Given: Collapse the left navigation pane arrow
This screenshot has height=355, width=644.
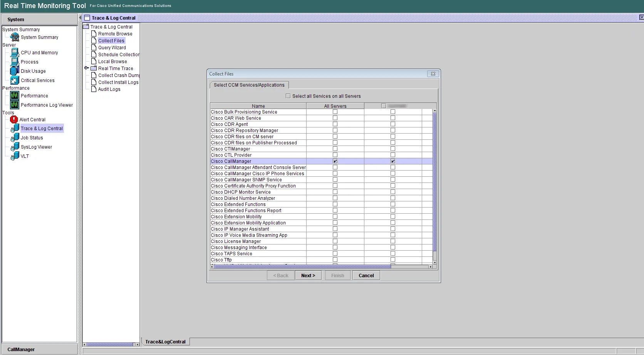Looking at the screenshot, I should pos(80,18).
